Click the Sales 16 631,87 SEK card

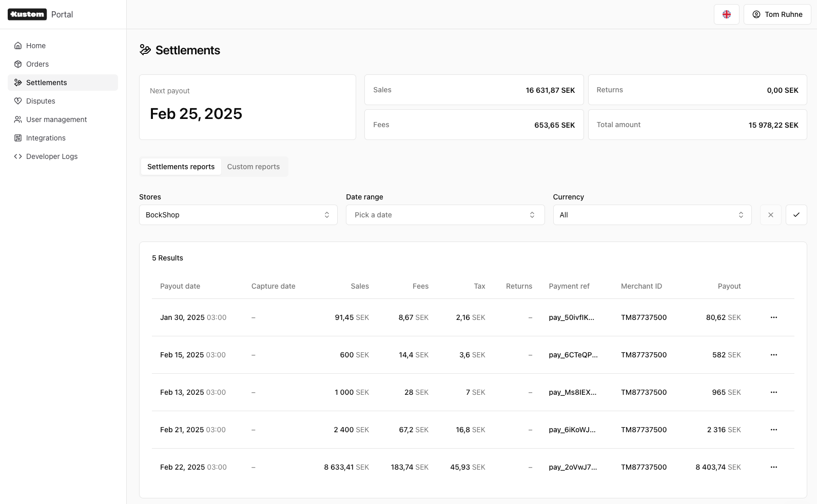(x=474, y=90)
